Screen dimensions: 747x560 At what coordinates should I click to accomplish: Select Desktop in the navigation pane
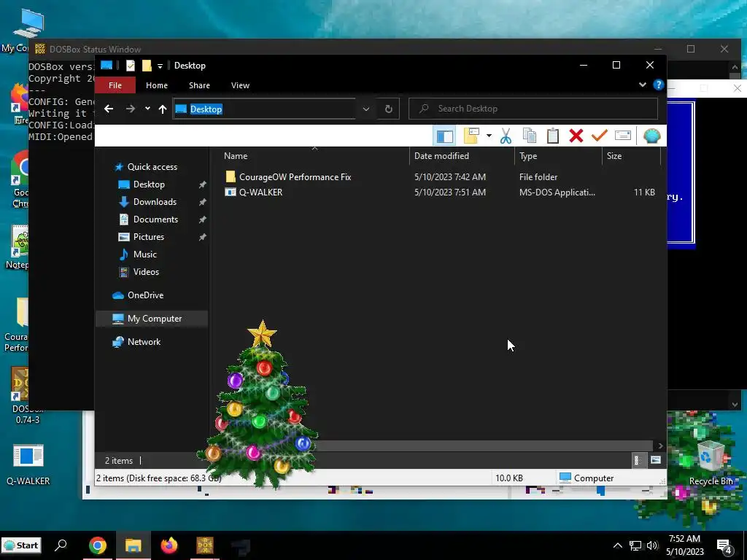pos(149,184)
